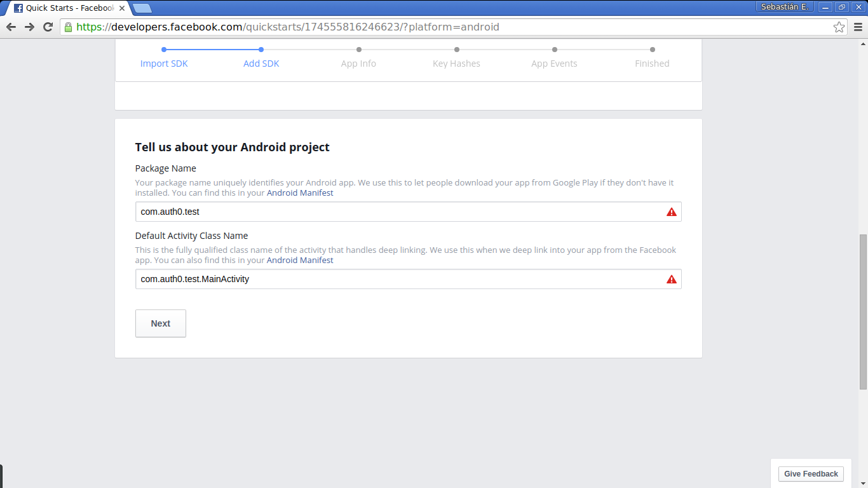This screenshot has height=488, width=868.
Task: Close the browser window
Action: (858, 7)
